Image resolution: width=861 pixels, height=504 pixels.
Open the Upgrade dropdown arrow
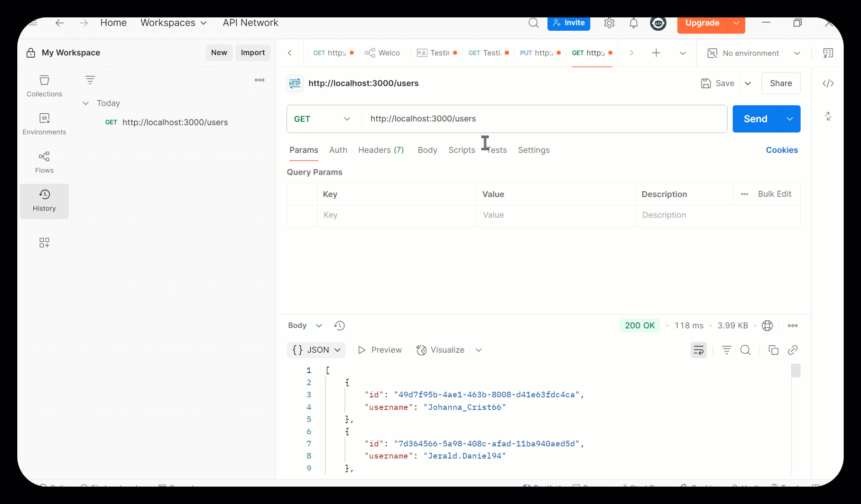(x=736, y=23)
